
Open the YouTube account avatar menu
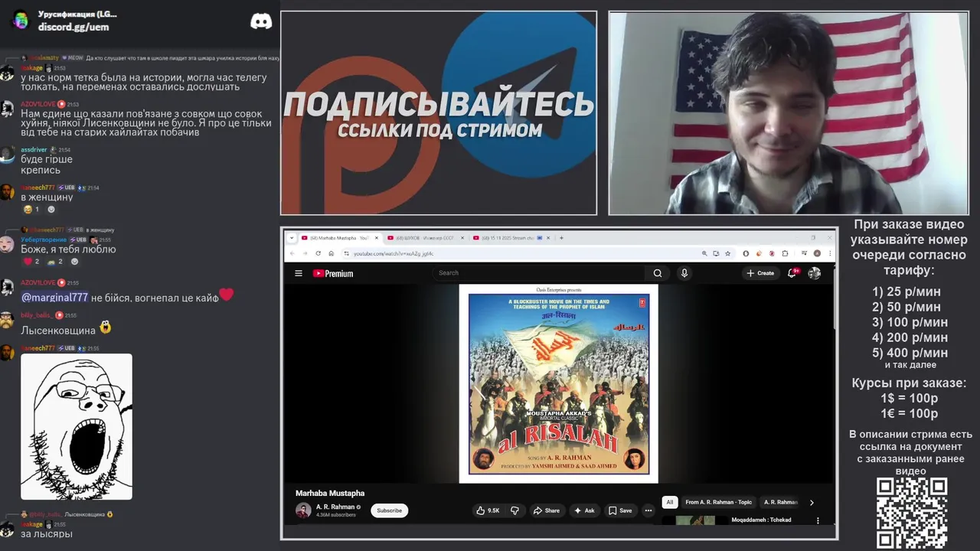point(815,273)
